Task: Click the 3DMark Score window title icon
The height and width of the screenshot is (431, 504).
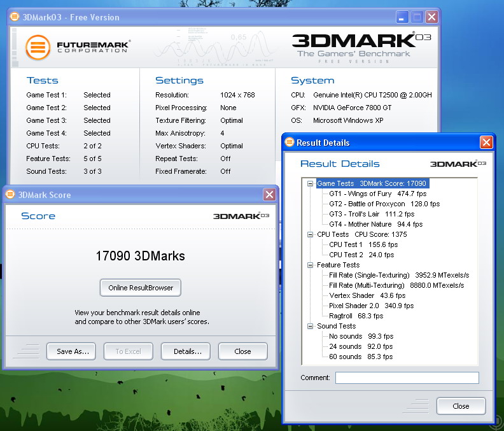Action: pos(10,194)
